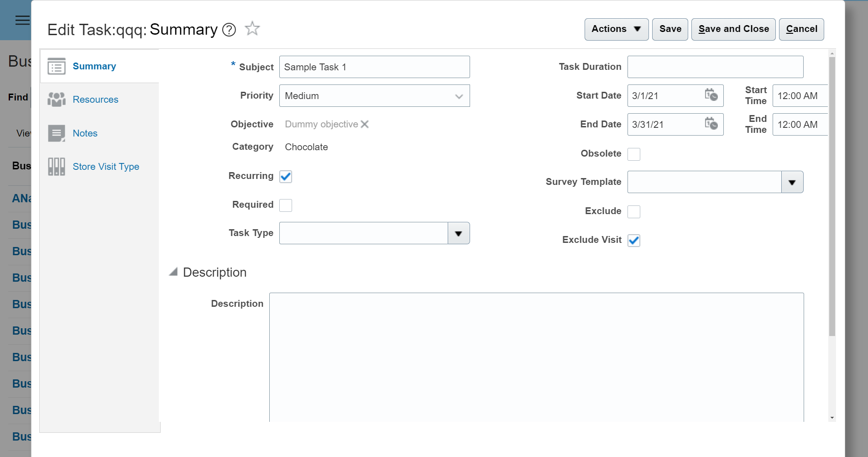Click into the Subject text field
Screen dimensions: 868x457
point(374,67)
